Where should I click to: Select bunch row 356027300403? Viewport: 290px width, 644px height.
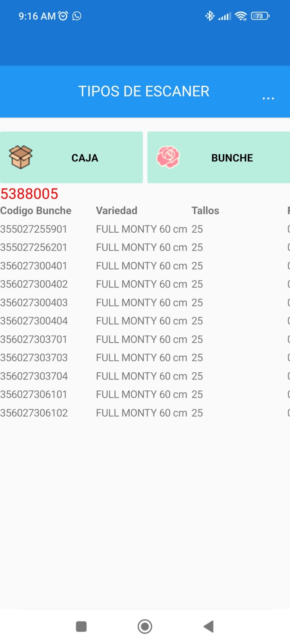tap(34, 303)
